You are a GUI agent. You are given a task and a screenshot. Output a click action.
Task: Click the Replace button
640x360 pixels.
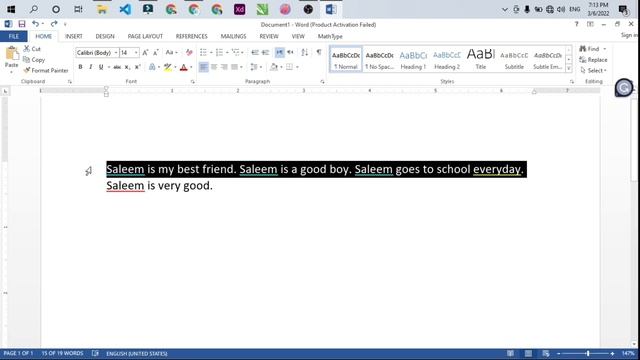[x=593, y=60]
